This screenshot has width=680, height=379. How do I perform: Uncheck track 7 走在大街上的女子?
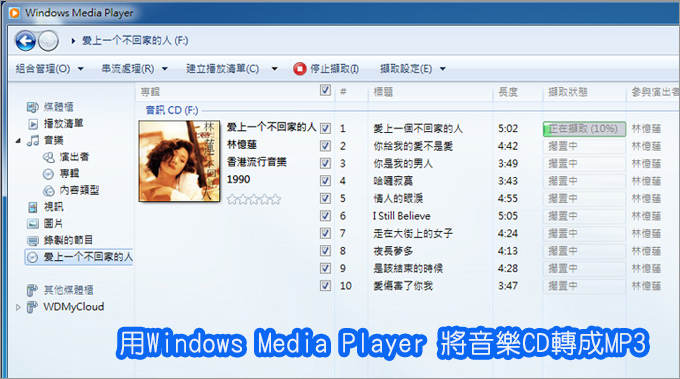click(x=325, y=233)
